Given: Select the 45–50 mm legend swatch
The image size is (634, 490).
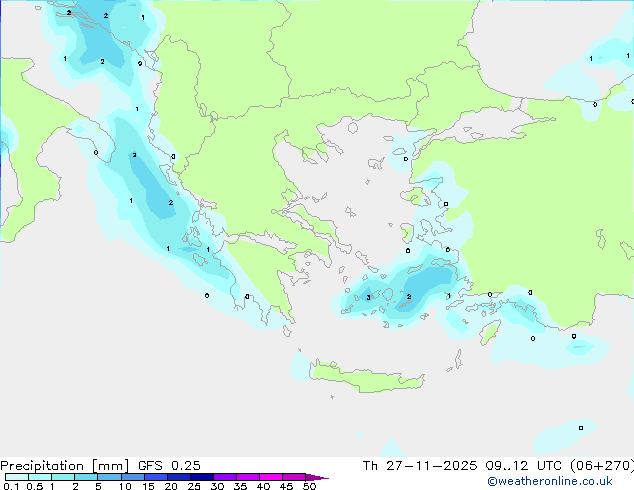Looking at the screenshot, I should 294,477.
